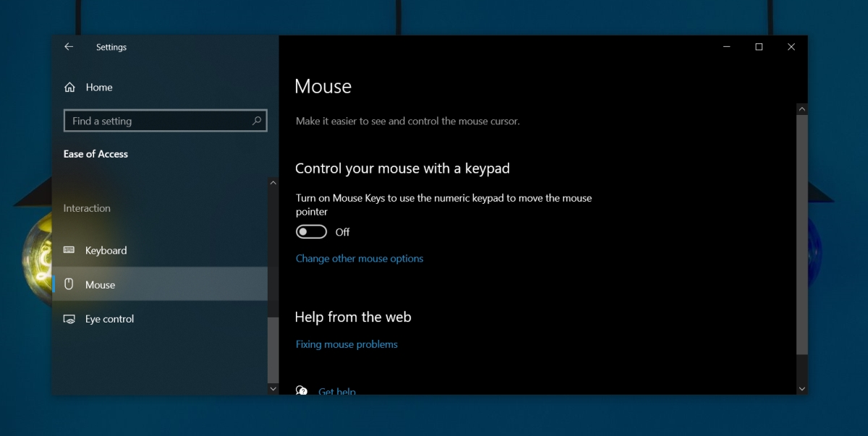Click the Help from the web heading
Image resolution: width=868 pixels, height=436 pixels.
coord(353,317)
